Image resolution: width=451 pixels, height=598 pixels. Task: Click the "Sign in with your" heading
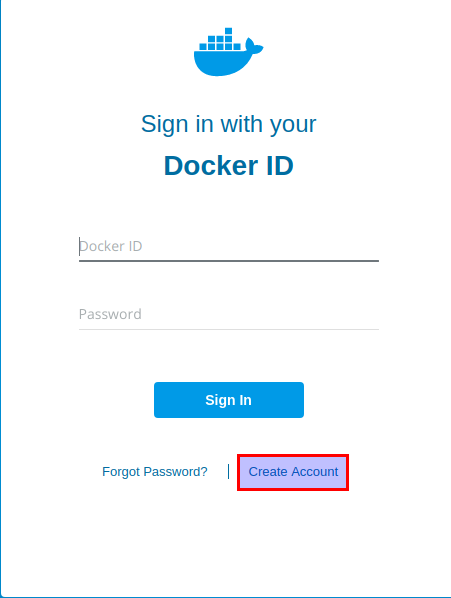pos(229,124)
